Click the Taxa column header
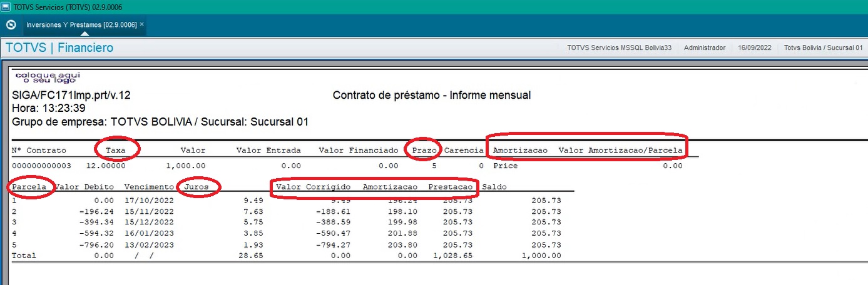 click(116, 151)
